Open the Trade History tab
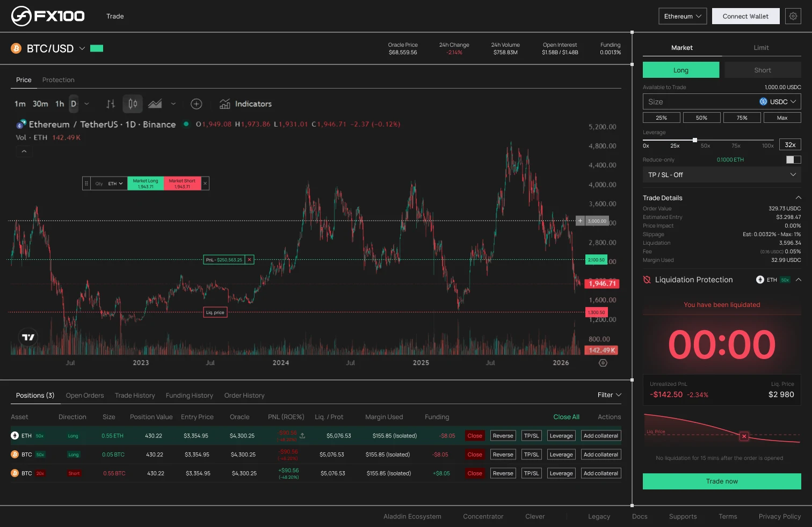This screenshot has height=527, width=812. click(135, 396)
